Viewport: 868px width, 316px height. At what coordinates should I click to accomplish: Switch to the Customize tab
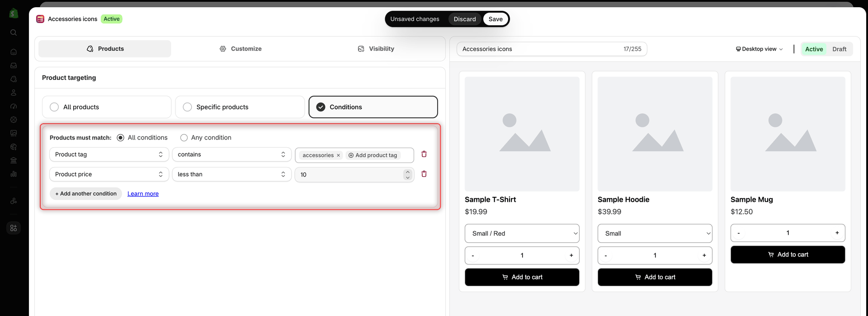(x=241, y=49)
